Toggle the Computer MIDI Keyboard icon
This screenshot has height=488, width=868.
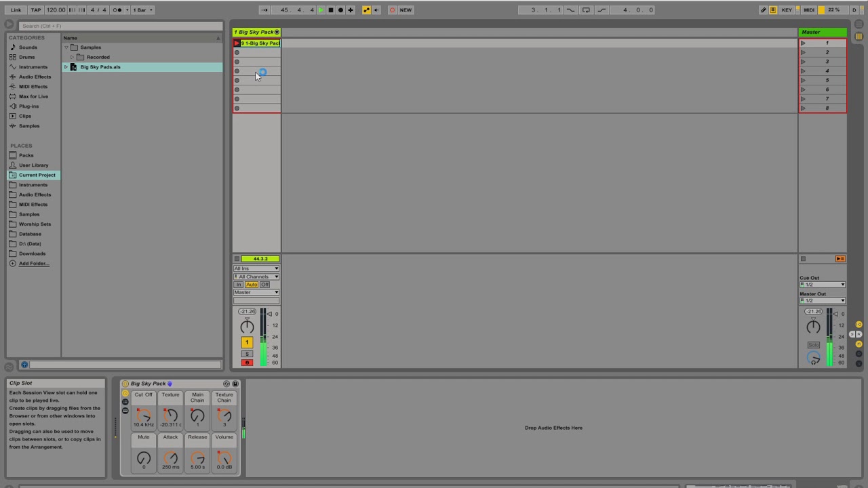coord(773,10)
